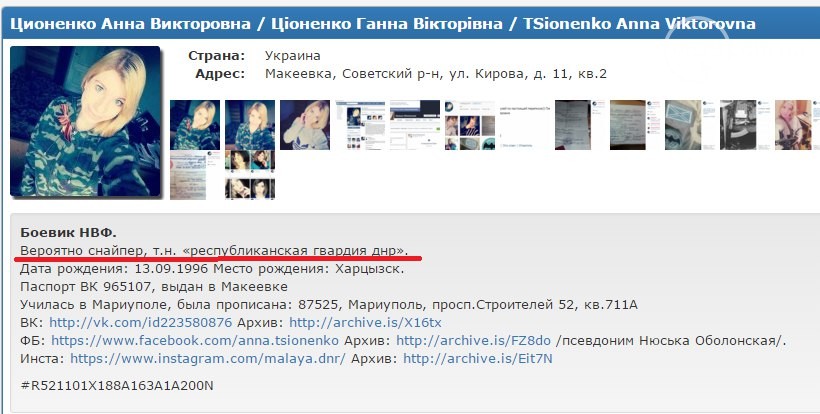Open the first paper document photo thumbnail

pyautogui.click(x=580, y=125)
